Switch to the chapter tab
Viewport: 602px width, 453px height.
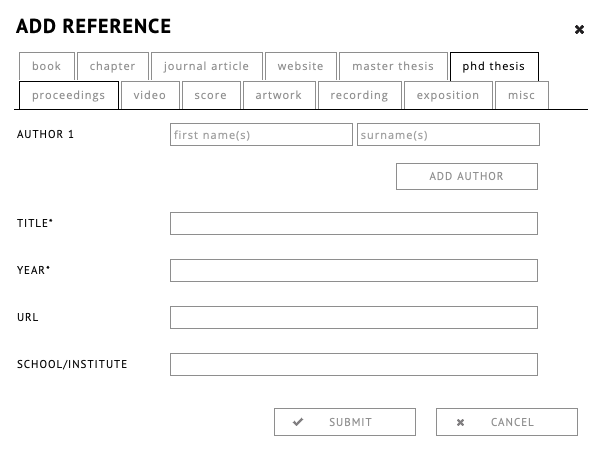[113, 66]
